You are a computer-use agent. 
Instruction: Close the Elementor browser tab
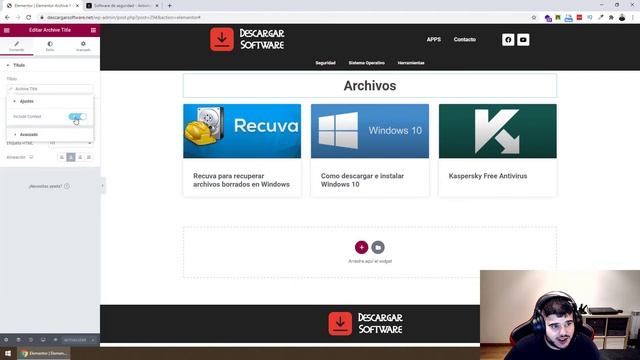[x=77, y=6]
